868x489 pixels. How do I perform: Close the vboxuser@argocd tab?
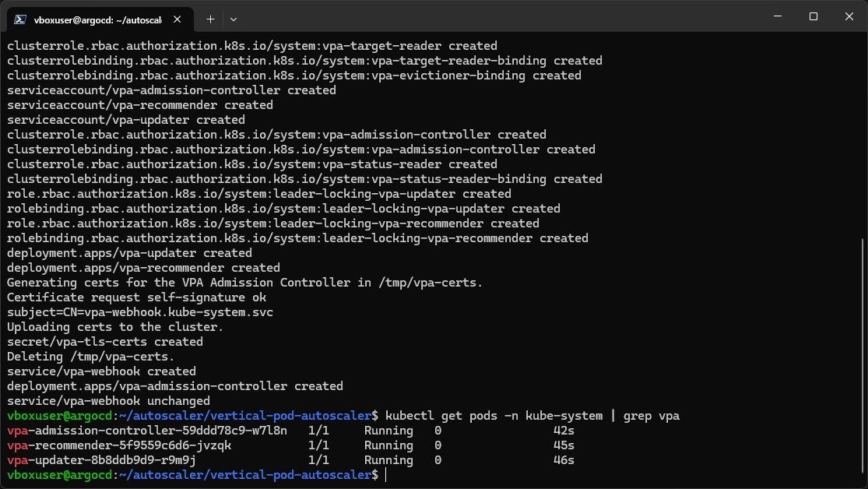[x=177, y=19]
